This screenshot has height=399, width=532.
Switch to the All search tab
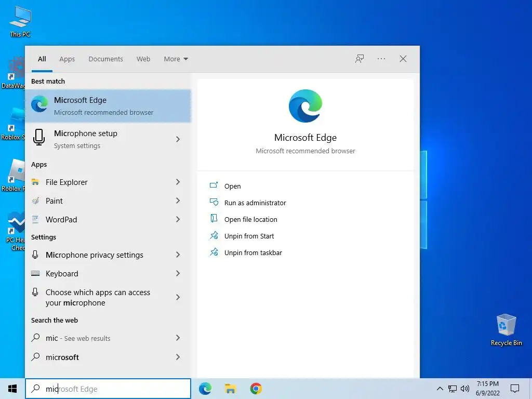42,59
